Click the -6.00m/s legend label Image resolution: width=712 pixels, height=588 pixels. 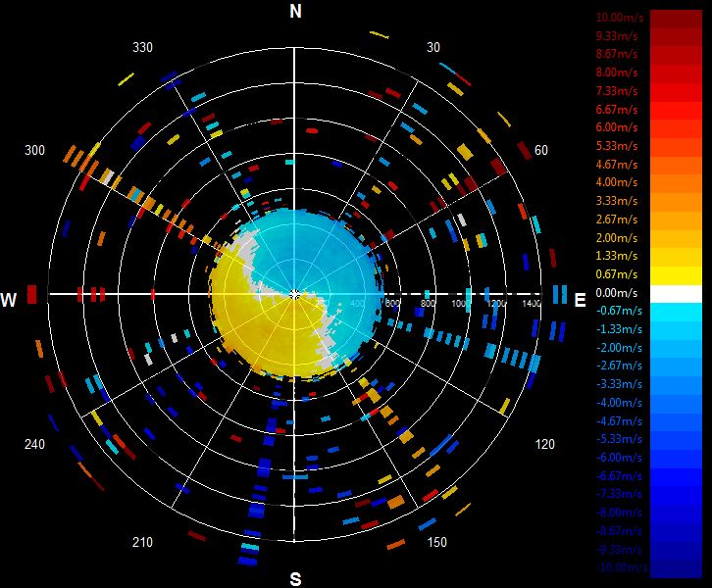pyautogui.click(x=619, y=458)
